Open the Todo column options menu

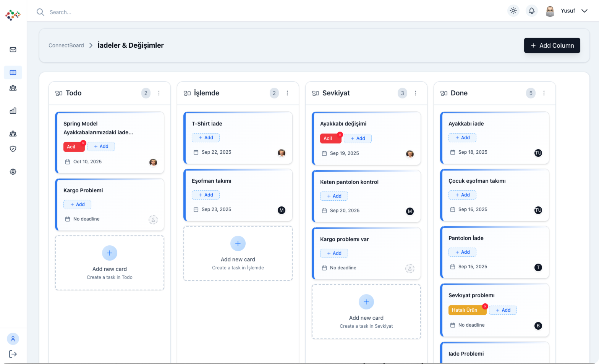[x=159, y=93]
